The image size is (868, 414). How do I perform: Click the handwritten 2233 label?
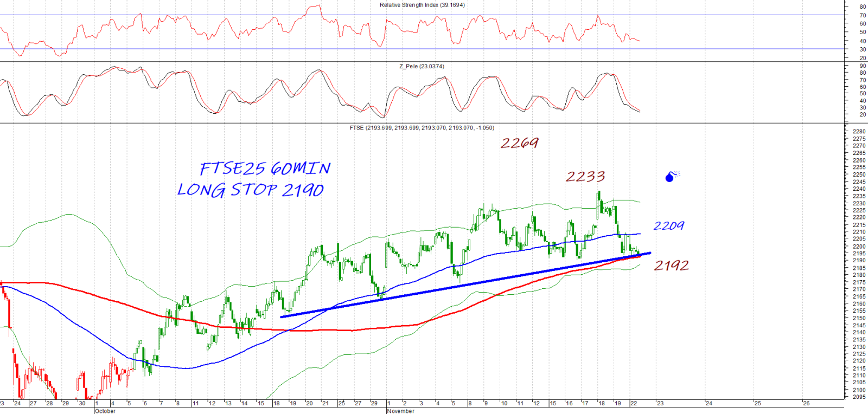point(585,176)
